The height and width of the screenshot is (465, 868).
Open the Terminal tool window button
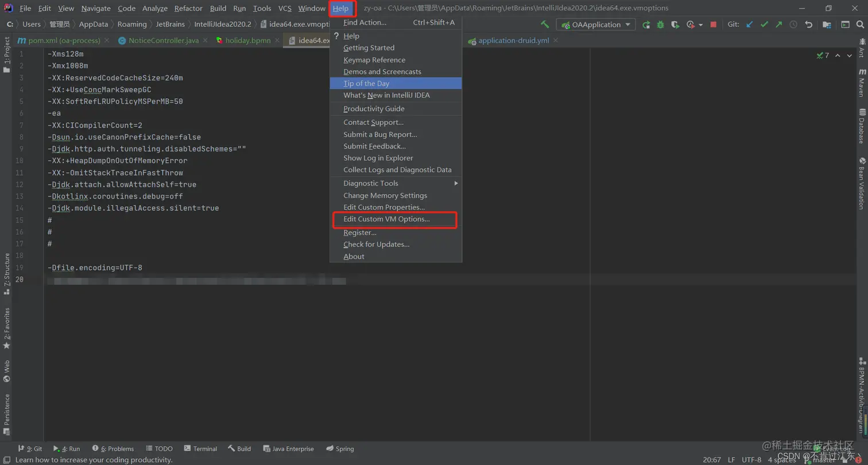point(200,449)
